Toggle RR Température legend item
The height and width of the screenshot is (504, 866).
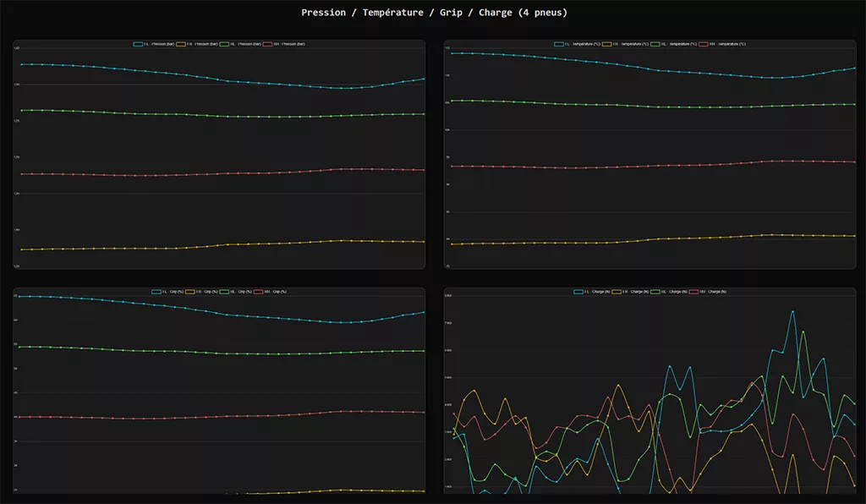coord(721,43)
